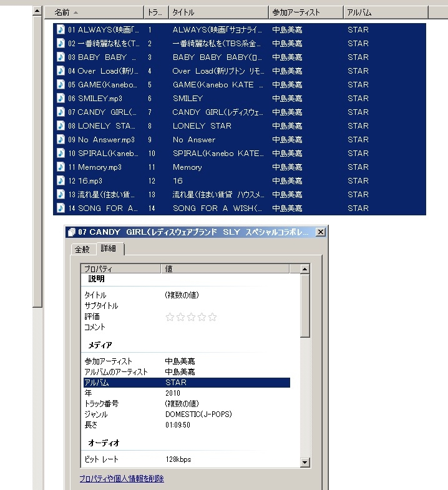Click the 長さ value 01:09:50
This screenshot has width=448, height=490.
click(178, 425)
